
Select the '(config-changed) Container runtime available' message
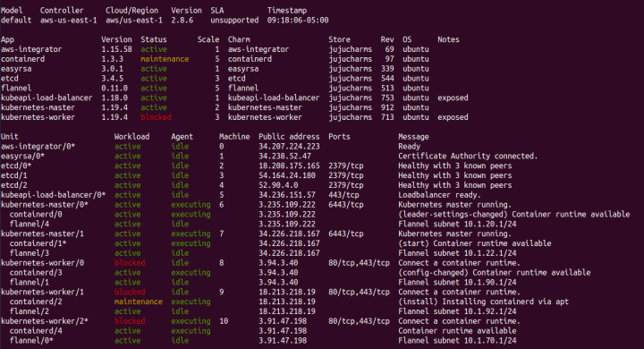tap(494, 273)
